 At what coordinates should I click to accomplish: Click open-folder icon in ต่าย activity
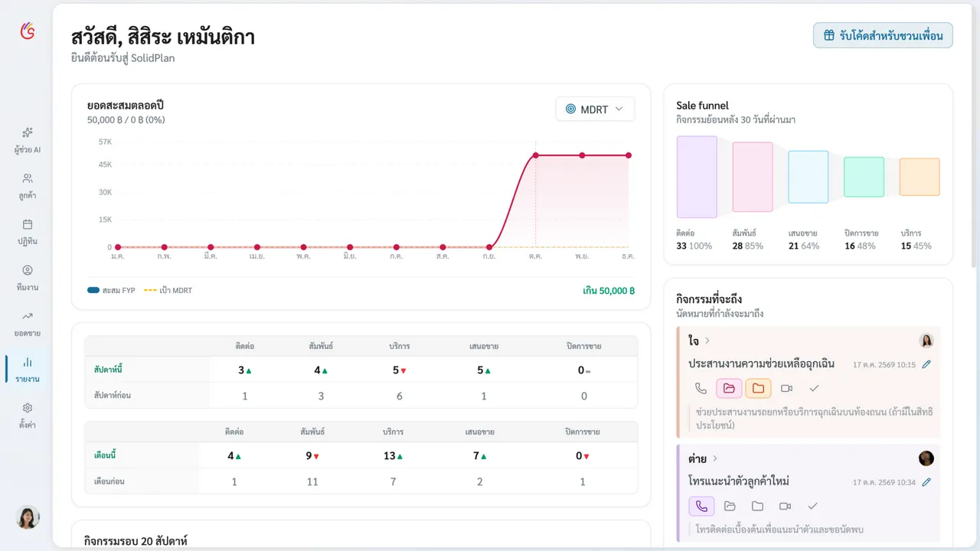pyautogui.click(x=730, y=507)
